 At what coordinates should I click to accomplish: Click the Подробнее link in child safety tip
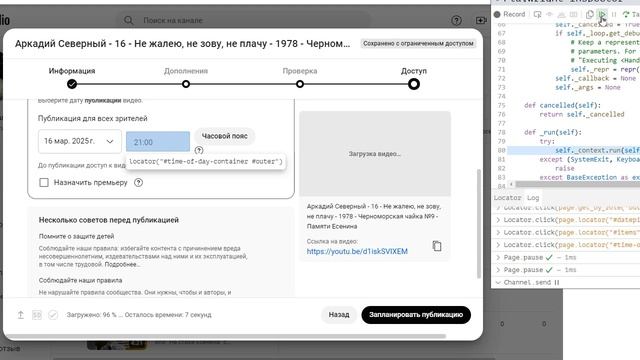point(122,264)
